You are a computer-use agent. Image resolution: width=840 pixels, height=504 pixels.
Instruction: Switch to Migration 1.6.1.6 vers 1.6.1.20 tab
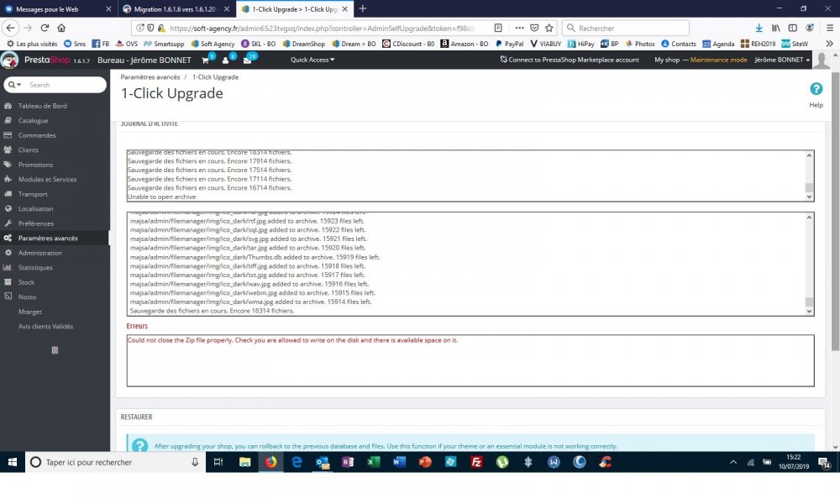click(175, 9)
